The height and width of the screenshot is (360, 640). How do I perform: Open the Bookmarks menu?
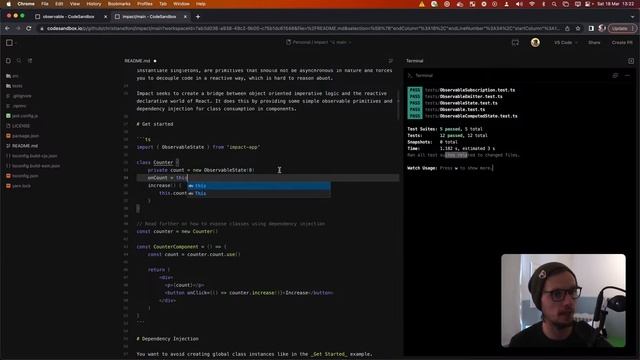pyautogui.click(x=119, y=4)
